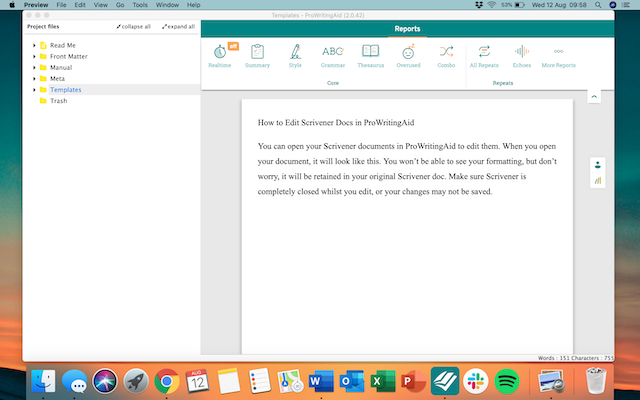Open ProWritingAid from the Dock
The height and width of the screenshot is (400, 640).
[445, 381]
